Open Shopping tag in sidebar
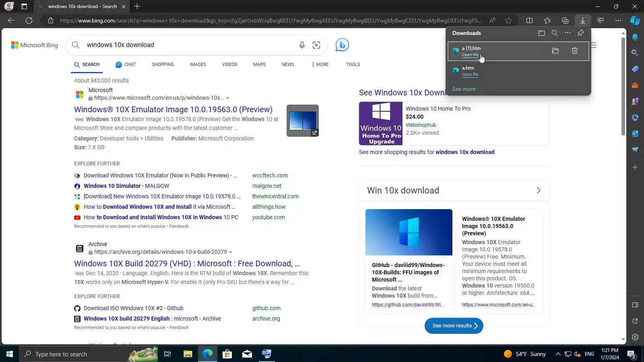644x362 pixels. 635,69
